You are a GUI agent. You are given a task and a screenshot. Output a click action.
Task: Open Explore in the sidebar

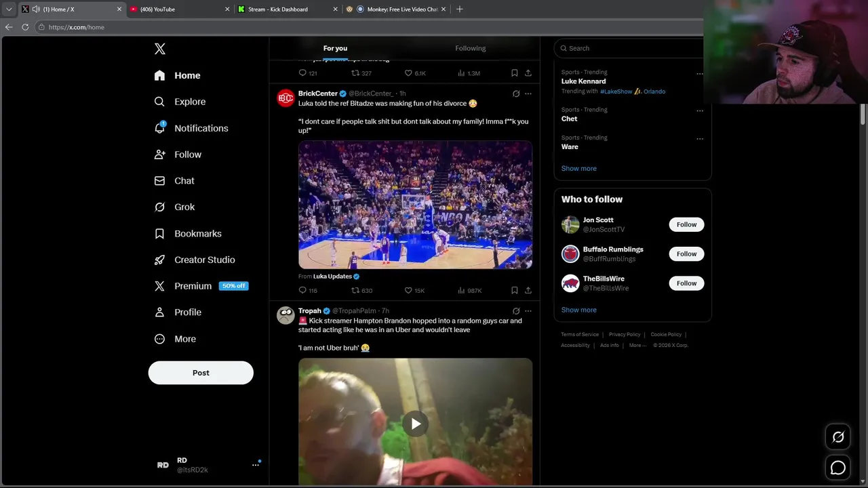tap(180, 102)
